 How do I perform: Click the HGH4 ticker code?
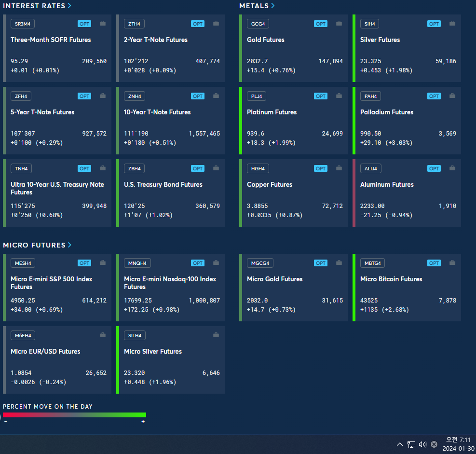coord(258,168)
